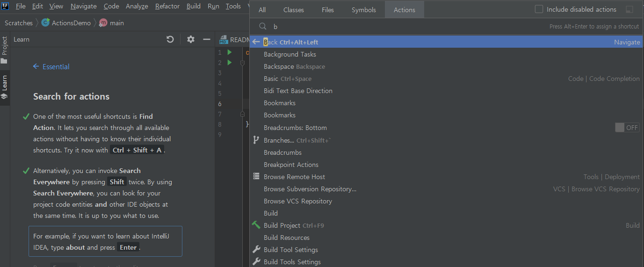Screen dimensions: 644x267
Task: Click Scratches in the navigation breadcrumb
Action: point(19,23)
